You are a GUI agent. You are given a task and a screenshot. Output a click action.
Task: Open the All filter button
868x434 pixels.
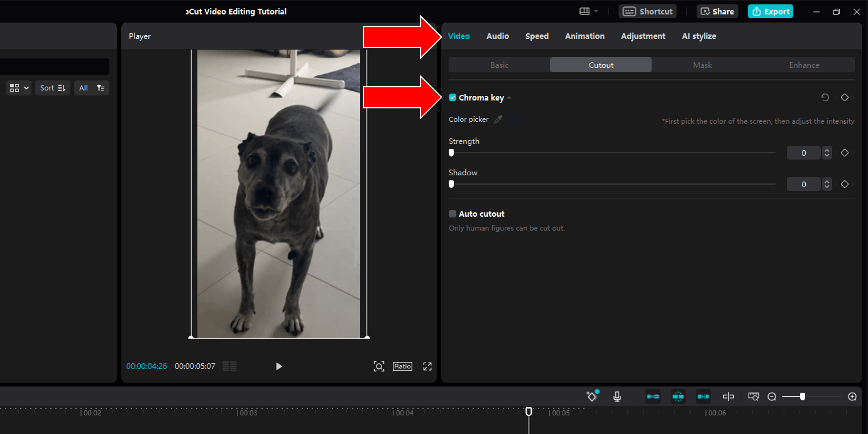click(92, 88)
